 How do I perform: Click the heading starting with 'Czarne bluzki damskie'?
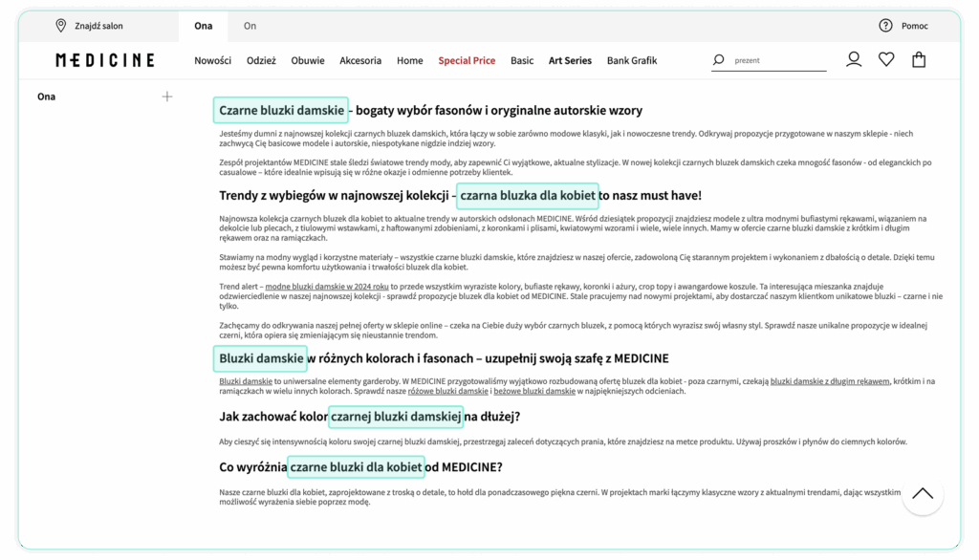click(431, 111)
